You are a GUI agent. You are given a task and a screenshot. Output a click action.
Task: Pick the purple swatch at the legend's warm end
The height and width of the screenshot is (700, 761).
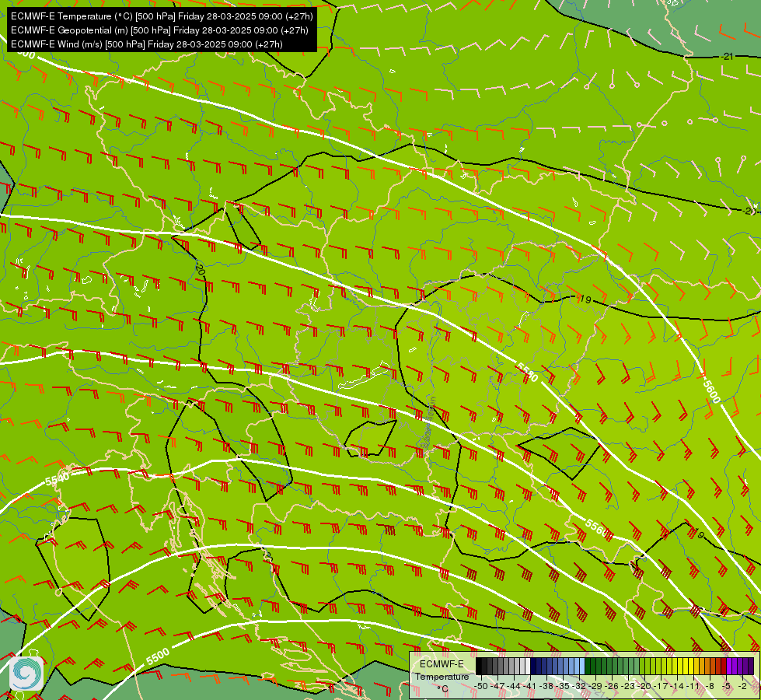[751, 666]
